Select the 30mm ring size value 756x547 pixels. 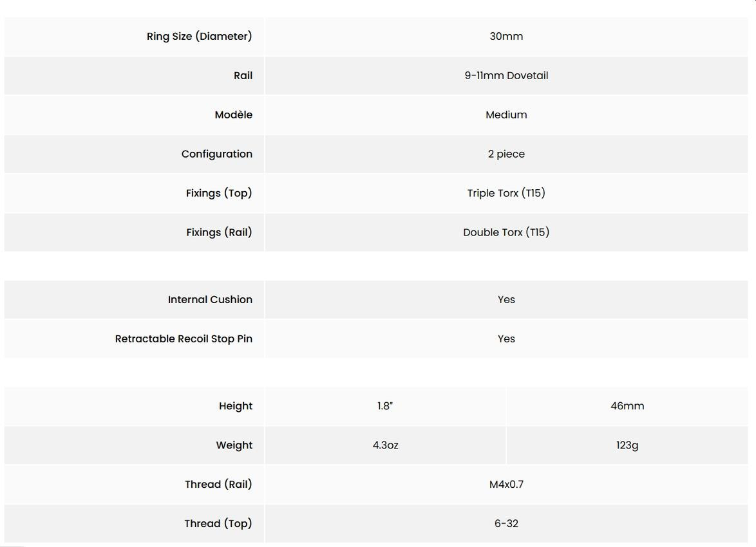pyautogui.click(x=506, y=37)
